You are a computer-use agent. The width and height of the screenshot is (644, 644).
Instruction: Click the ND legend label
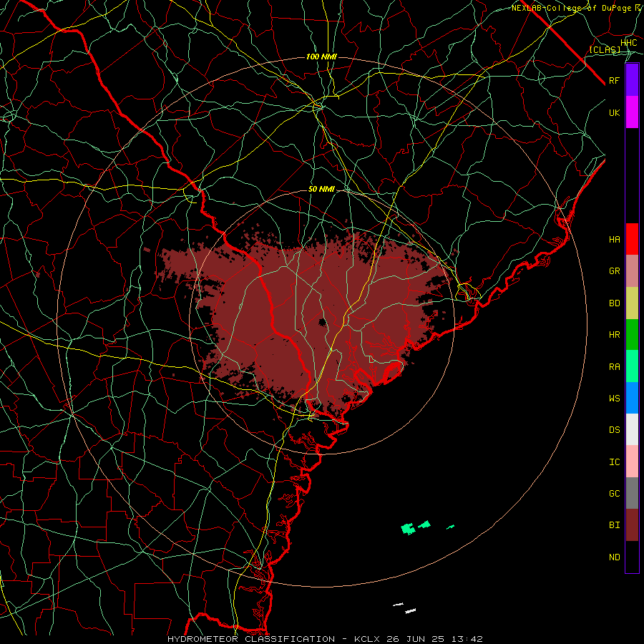pyautogui.click(x=614, y=557)
